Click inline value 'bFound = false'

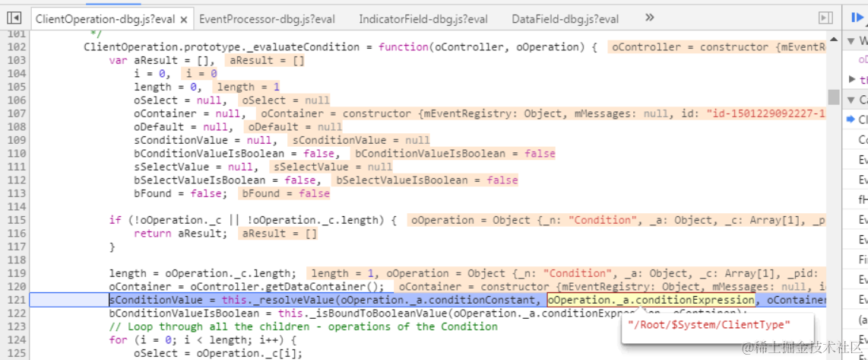coord(284,193)
